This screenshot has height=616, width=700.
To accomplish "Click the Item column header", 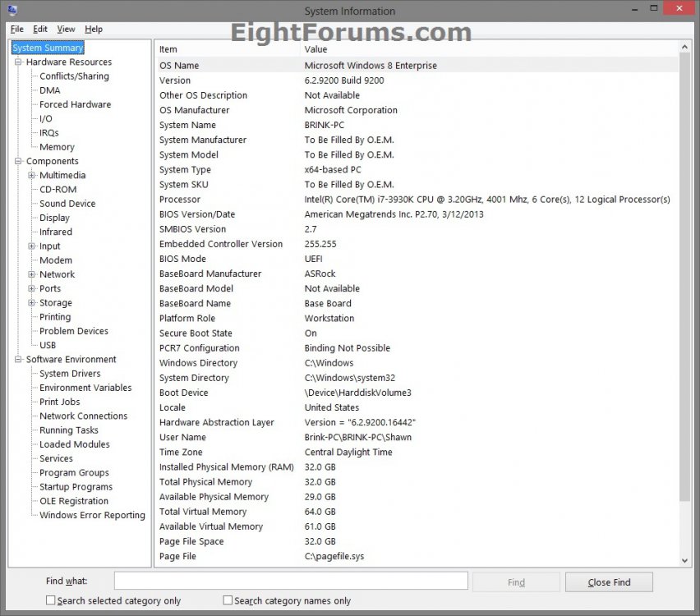I will (228, 49).
